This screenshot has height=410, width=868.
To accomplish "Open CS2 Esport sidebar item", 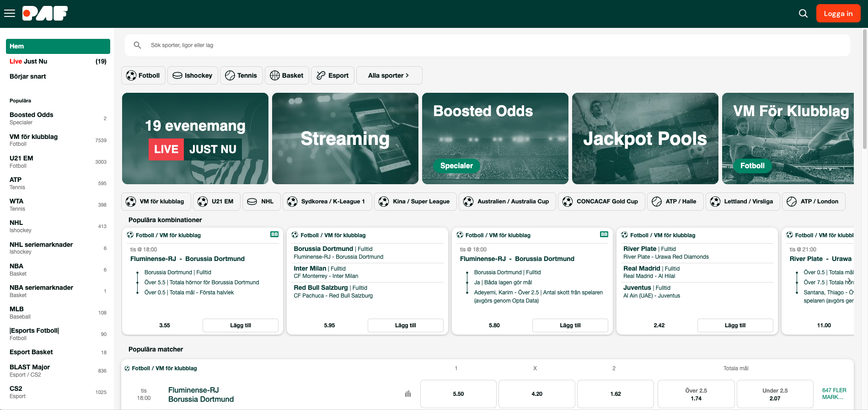I will pyautogui.click(x=58, y=392).
